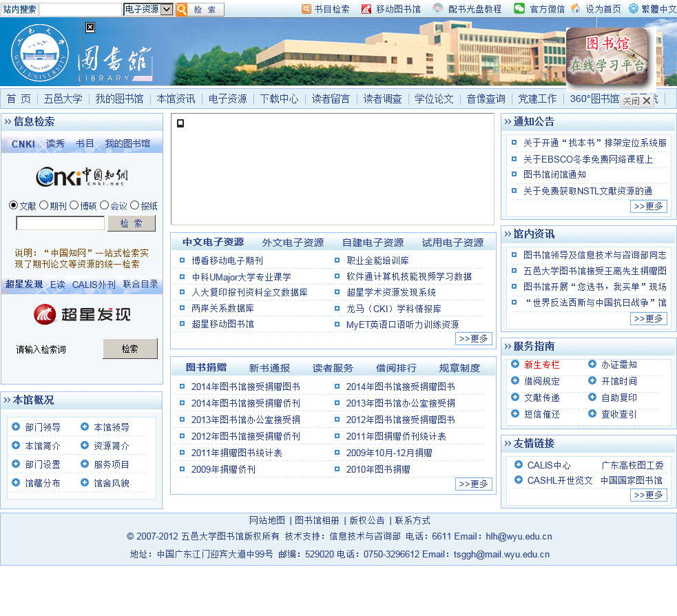Close the floating 图书馆在线学习平台 ad via 关闭
Image resolution: width=677 pixels, height=616 pixels.
636,101
